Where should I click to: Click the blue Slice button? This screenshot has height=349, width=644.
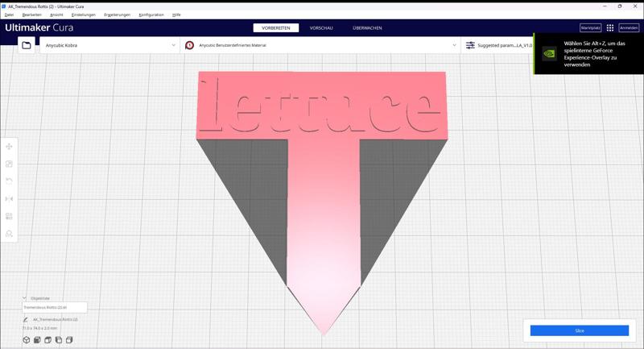tap(579, 330)
